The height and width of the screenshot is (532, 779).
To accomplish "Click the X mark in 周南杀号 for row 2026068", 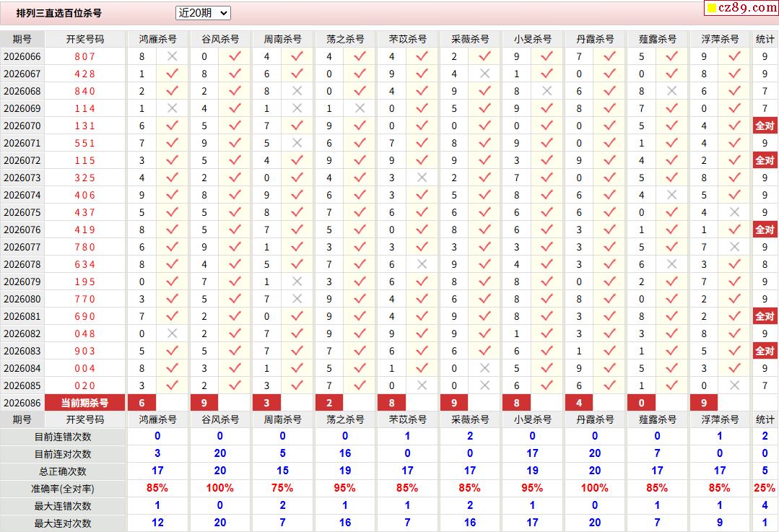I will [297, 92].
